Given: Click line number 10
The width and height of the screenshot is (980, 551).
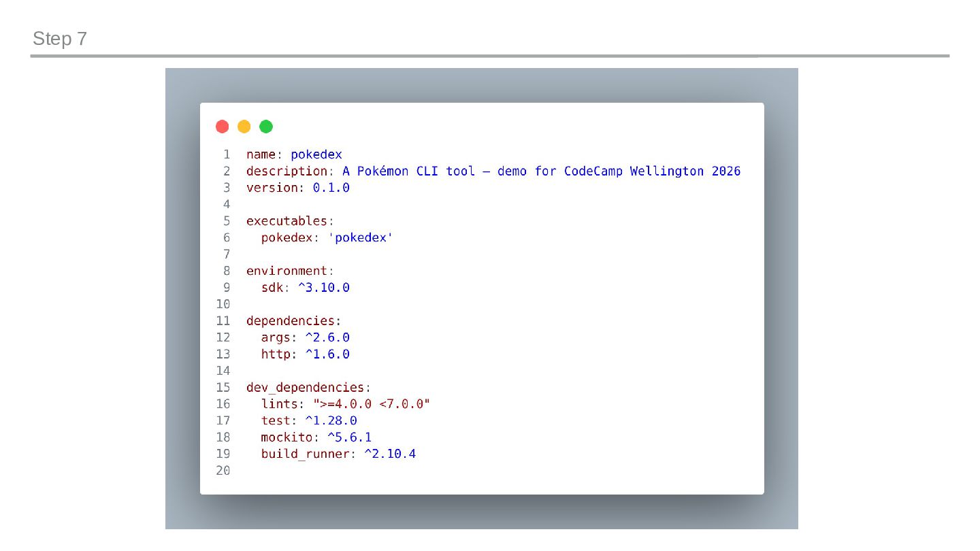Looking at the screenshot, I should [x=223, y=304].
